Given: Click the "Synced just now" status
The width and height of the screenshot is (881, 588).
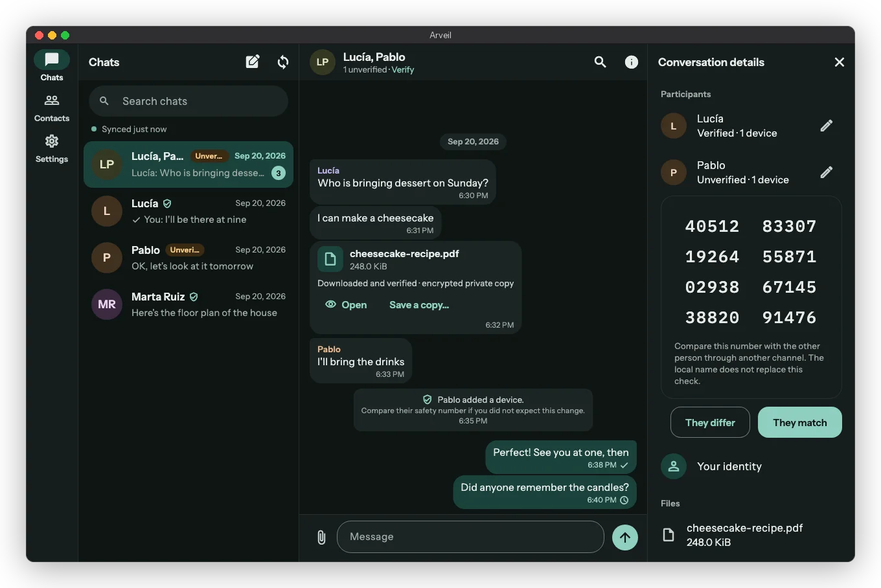Looking at the screenshot, I should pyautogui.click(x=129, y=129).
